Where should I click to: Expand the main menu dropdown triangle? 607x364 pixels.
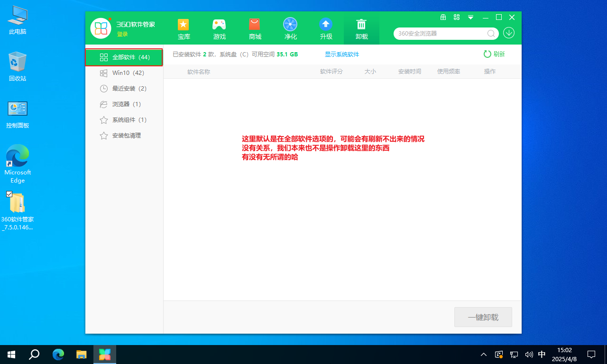tap(471, 17)
